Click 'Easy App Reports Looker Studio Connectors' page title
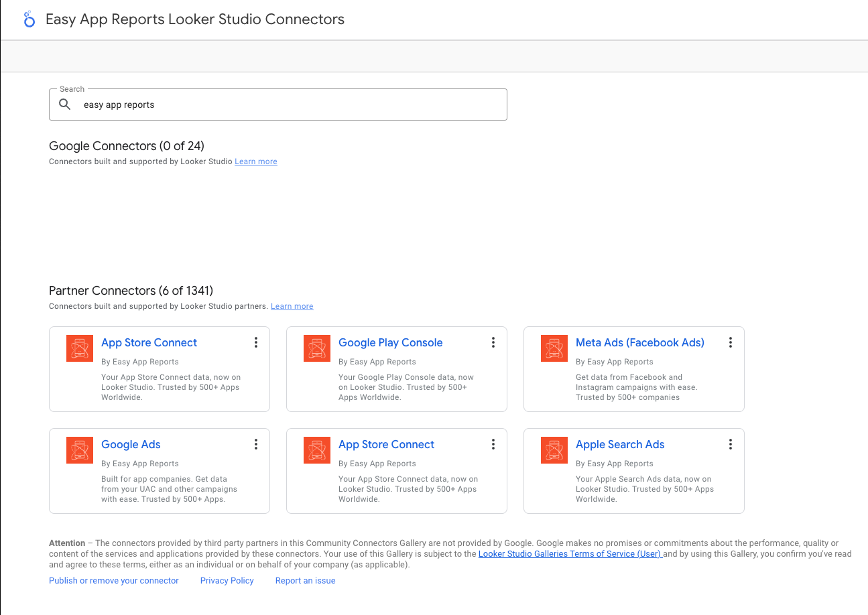Viewport: 868px width, 615px height. coord(195,19)
